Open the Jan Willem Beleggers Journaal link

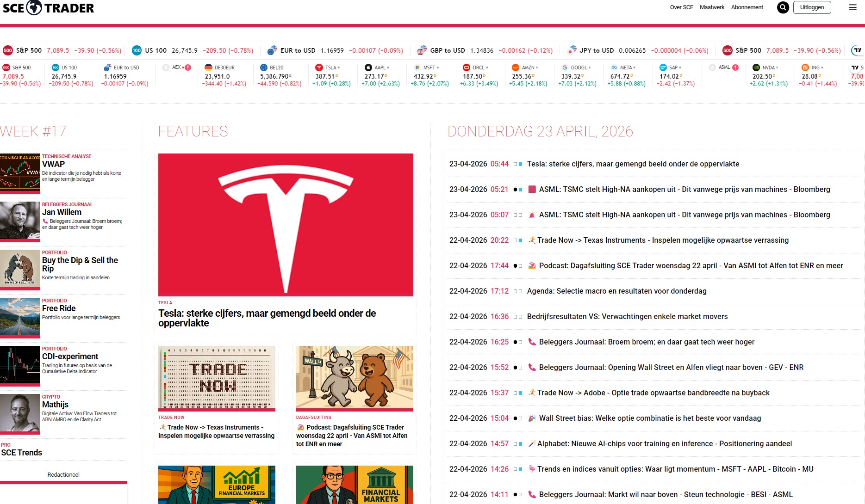click(62, 212)
